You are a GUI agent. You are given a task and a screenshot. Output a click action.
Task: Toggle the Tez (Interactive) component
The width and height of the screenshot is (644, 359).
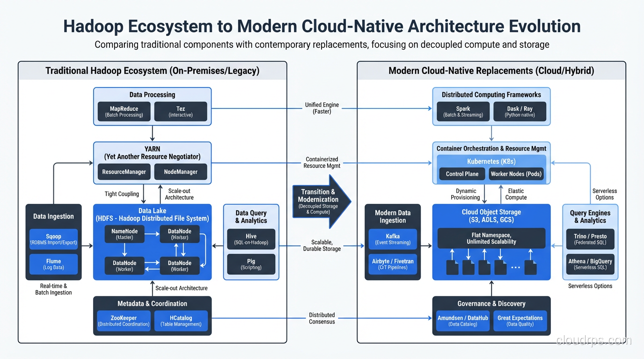click(x=181, y=111)
